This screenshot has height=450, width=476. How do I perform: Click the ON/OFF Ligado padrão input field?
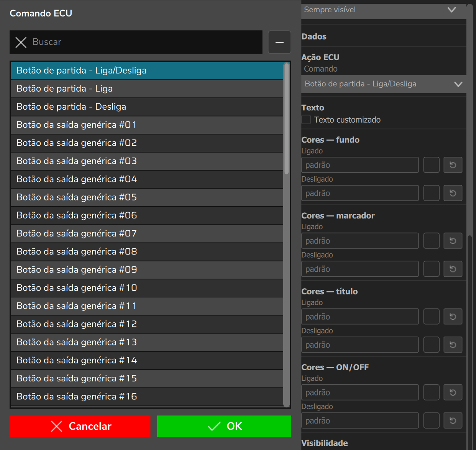coord(360,393)
